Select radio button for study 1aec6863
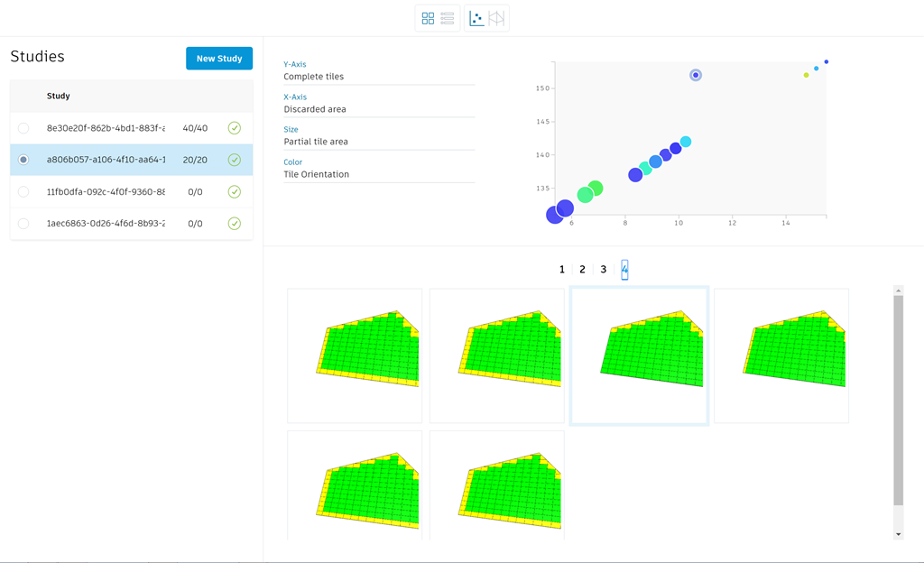Screen dimensions: 924x563 coord(23,223)
